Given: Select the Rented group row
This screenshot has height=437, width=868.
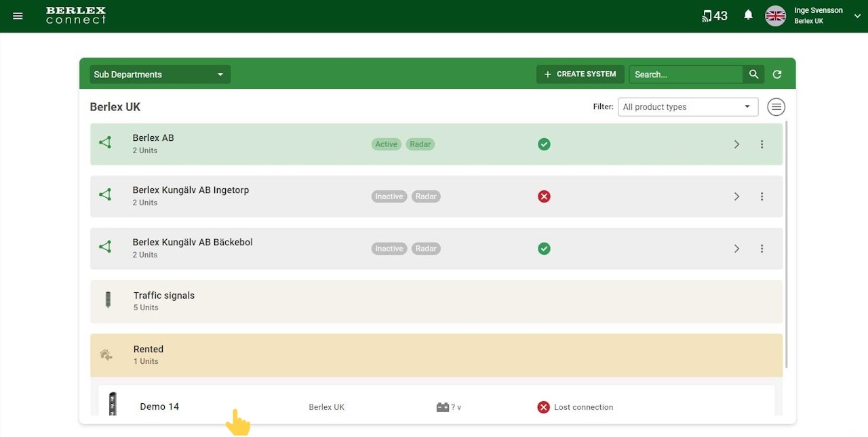Looking at the screenshot, I should pos(436,355).
